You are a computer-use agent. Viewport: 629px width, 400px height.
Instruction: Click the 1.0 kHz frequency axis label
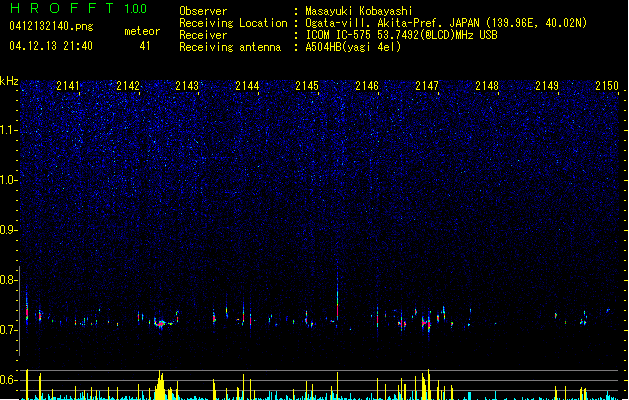click(x=9, y=180)
